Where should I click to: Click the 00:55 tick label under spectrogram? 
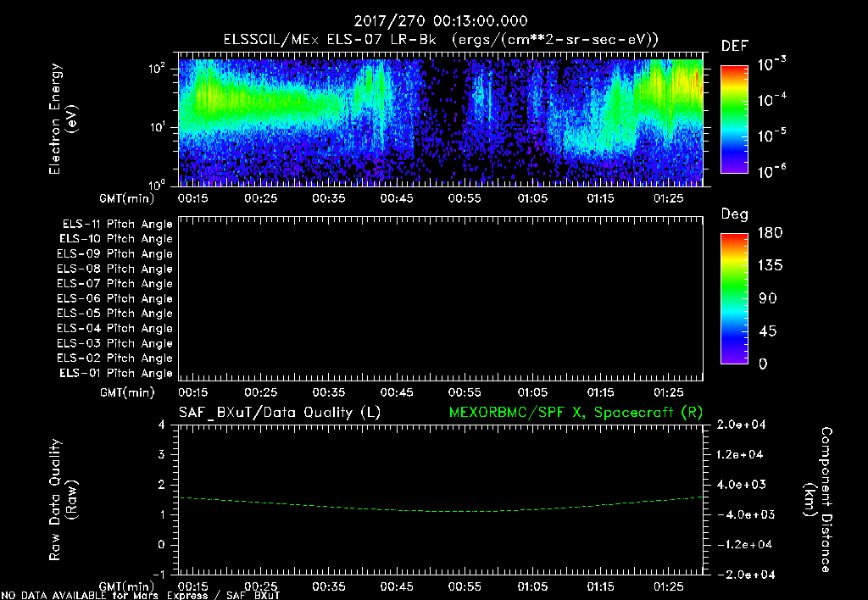tap(465, 198)
